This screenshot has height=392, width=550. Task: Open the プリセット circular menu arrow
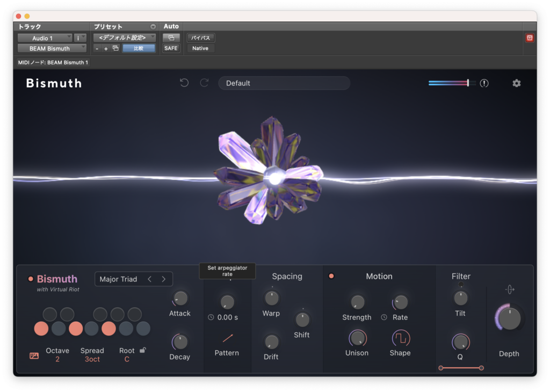153,27
